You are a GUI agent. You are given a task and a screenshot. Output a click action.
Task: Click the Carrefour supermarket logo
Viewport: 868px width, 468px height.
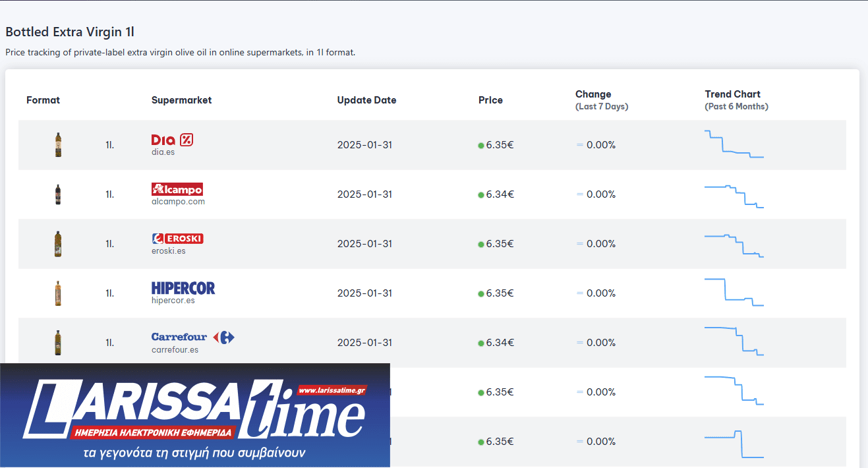pos(193,337)
